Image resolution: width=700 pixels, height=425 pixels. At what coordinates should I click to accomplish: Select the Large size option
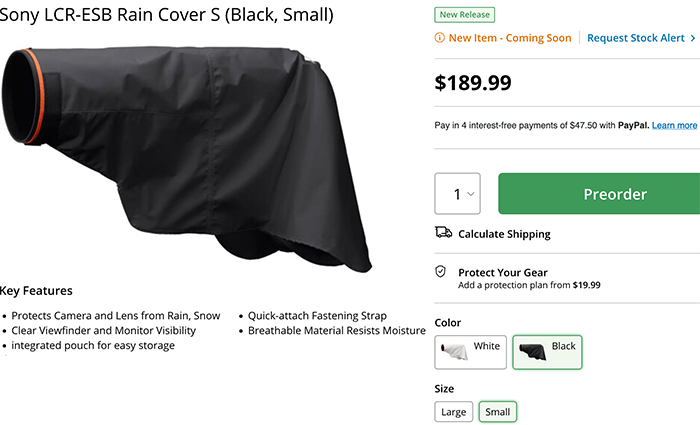453,411
